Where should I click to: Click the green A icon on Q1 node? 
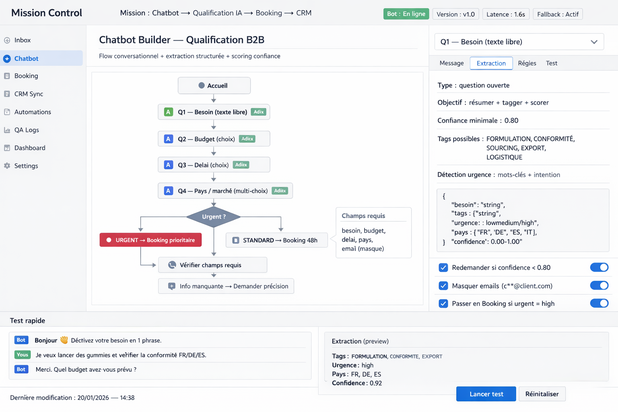click(169, 112)
